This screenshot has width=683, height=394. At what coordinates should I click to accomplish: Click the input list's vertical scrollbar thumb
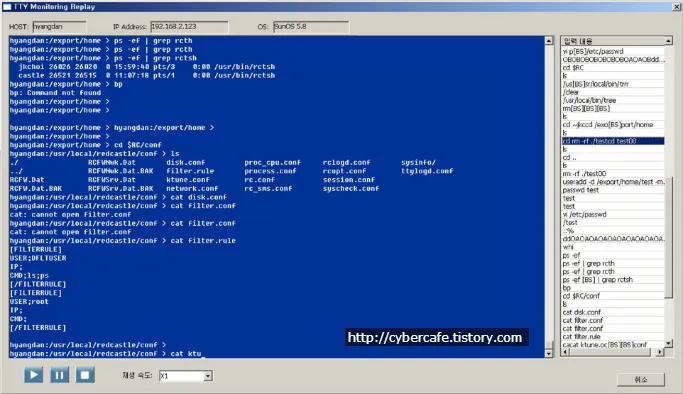(669, 237)
